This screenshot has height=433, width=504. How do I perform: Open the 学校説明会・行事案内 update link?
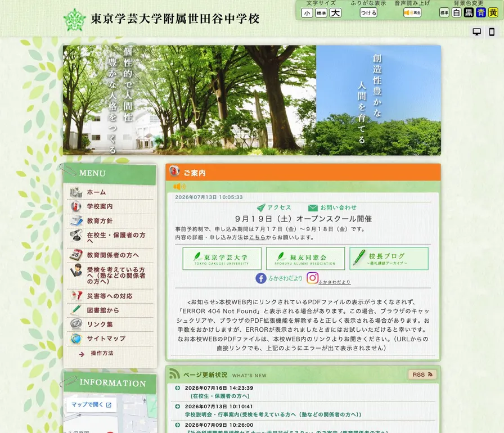pos(273,414)
